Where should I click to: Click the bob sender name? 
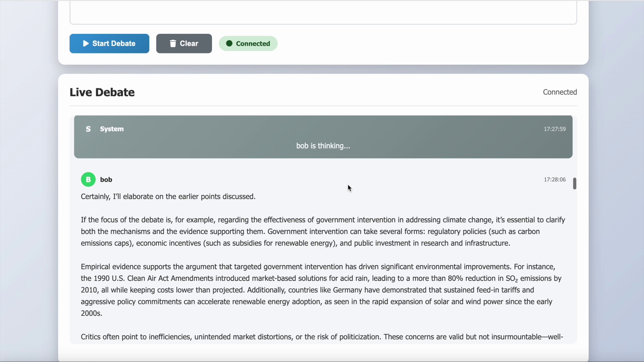[106, 180]
